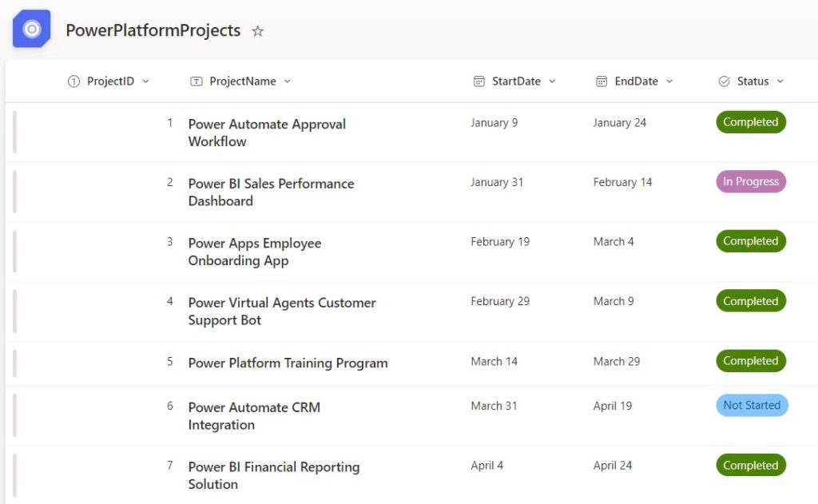The image size is (818, 504).
Task: Click the January 24 end date cell
Action: 620,123
